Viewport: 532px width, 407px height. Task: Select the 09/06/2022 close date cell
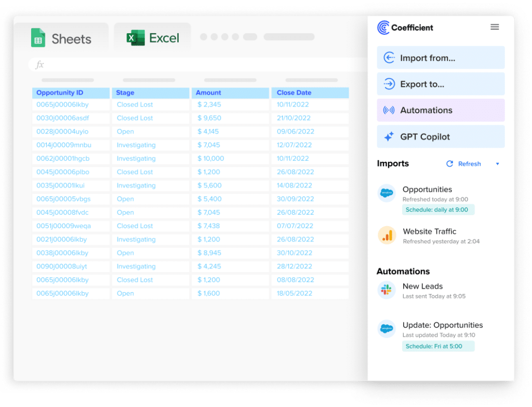(x=310, y=132)
